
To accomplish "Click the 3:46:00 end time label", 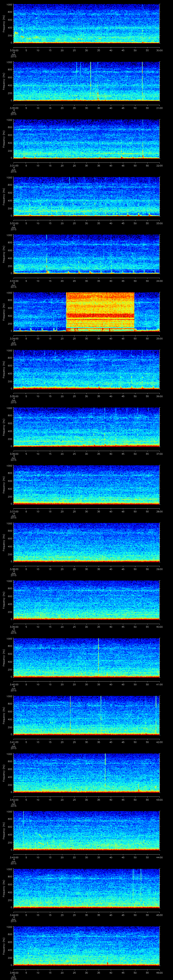I will coord(160,972).
